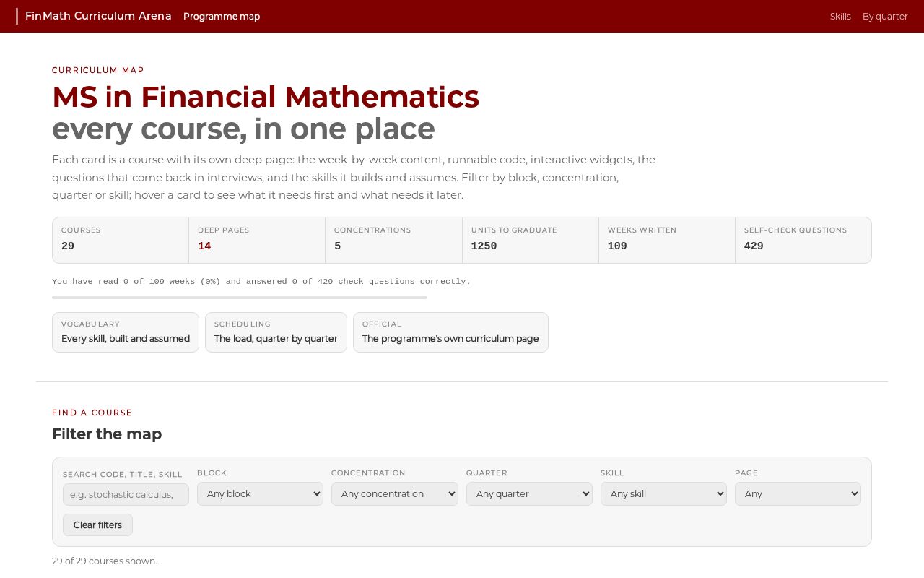The image size is (924, 578).
Task: Click the 'every course, in one place' subheading
Action: pos(243,129)
